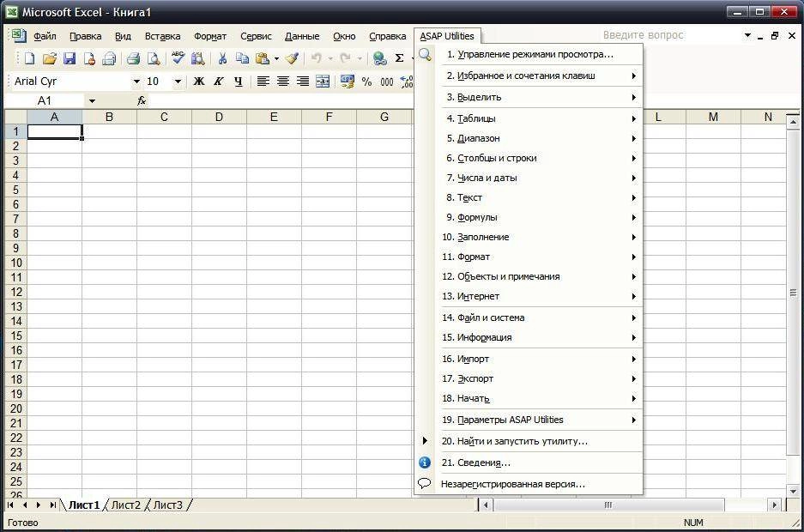The image size is (804, 532).
Task: Open the Name Box A1 dropdown arrow
Action: point(92,101)
